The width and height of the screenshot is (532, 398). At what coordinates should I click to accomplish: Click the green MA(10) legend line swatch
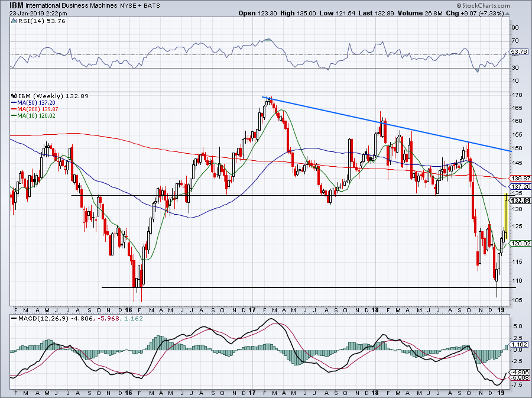(x=14, y=116)
